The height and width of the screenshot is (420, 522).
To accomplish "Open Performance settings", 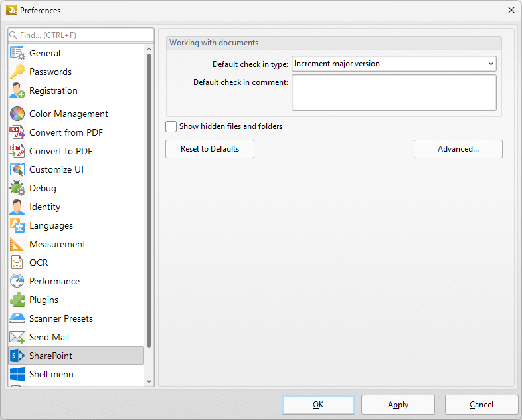I will (x=76, y=282).
